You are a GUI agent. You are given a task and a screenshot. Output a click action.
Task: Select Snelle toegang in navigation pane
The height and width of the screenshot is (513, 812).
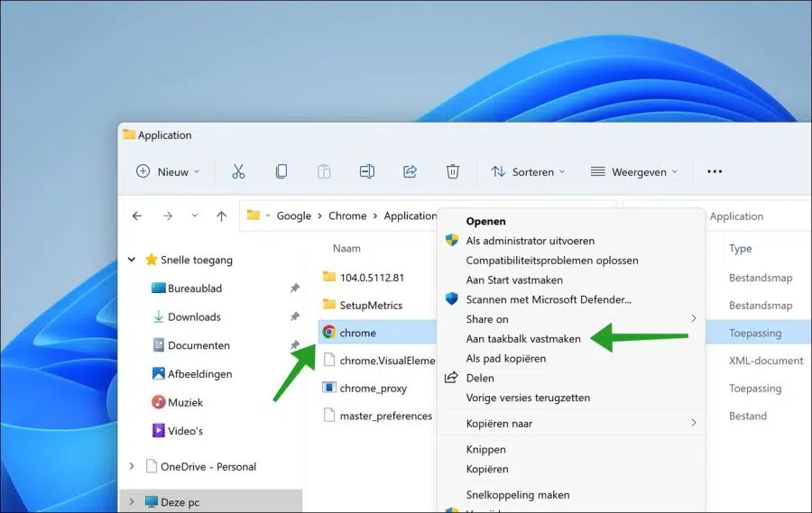(197, 260)
